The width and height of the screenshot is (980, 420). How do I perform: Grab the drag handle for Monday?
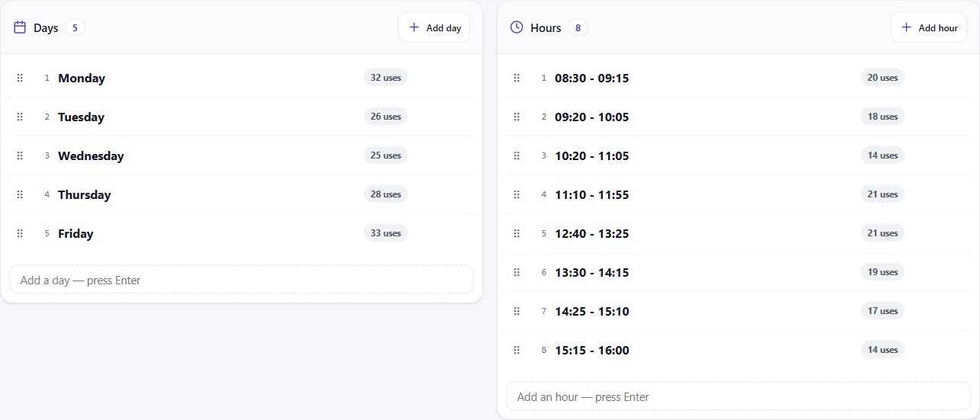[20, 78]
